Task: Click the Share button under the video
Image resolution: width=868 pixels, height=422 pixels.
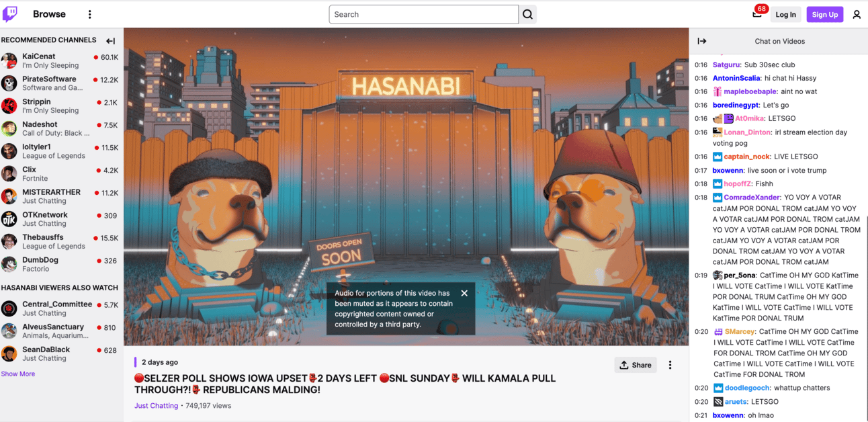Action: pos(636,365)
